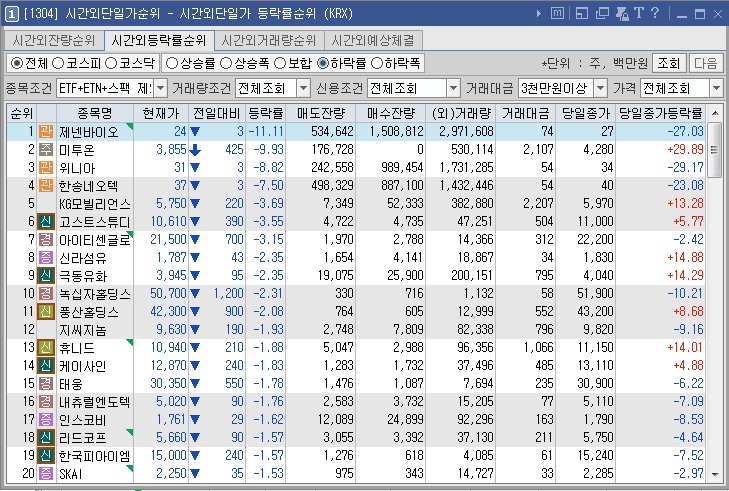Click the 거래대금 column header

(525, 113)
